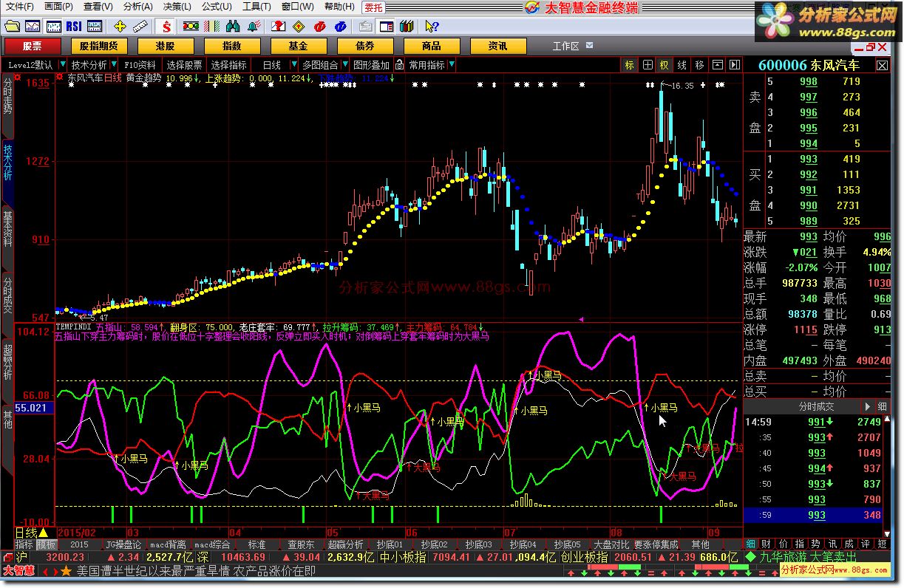Image resolution: width=904 pixels, height=588 pixels.
Task: Click the grey news clipboard icon
Action: [366, 27]
